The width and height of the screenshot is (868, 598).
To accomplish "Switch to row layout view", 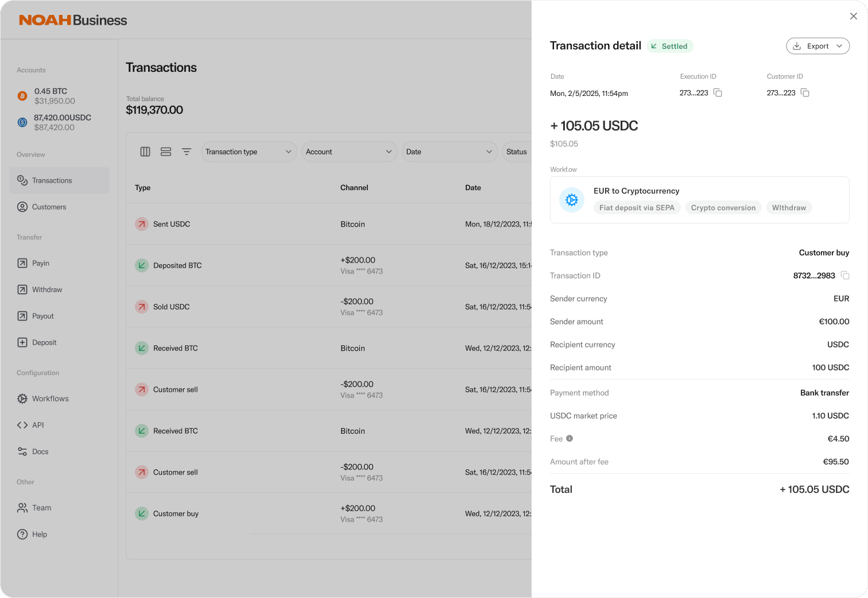I will 166,151.
